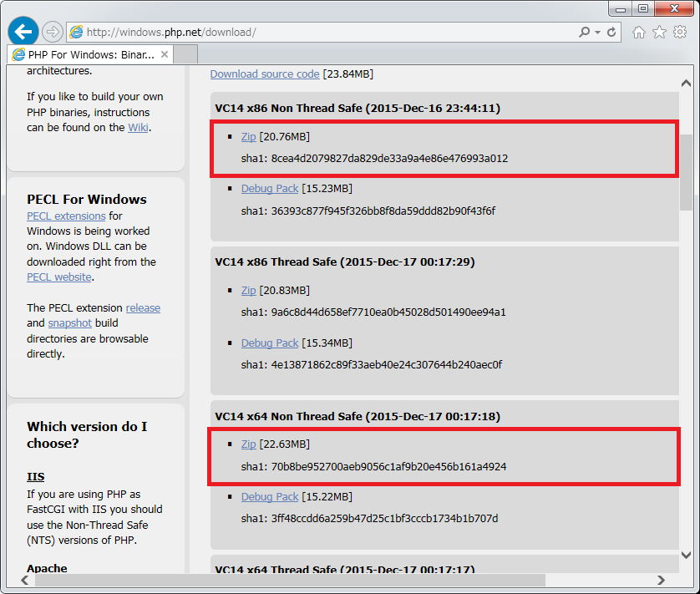Click the address bar URL field

[x=326, y=33]
